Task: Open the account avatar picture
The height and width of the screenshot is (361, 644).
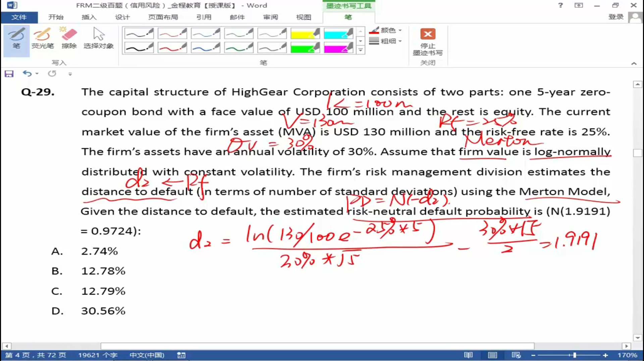Action: point(635,17)
